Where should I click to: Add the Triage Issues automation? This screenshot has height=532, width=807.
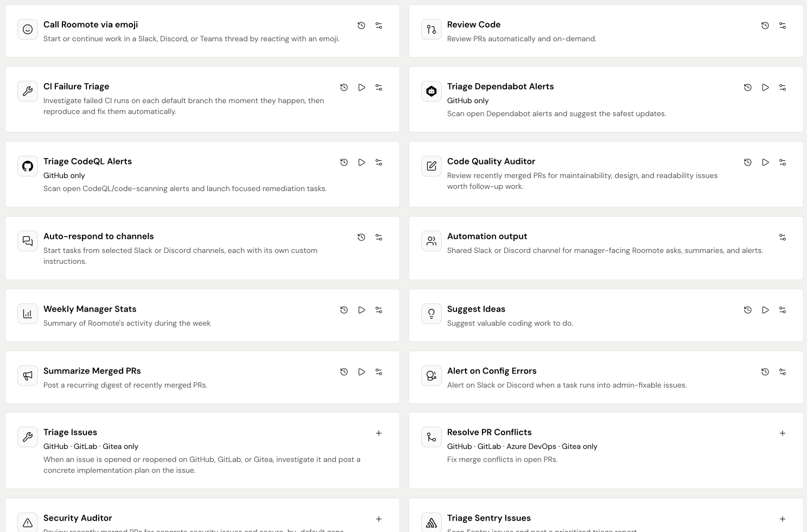[379, 433]
